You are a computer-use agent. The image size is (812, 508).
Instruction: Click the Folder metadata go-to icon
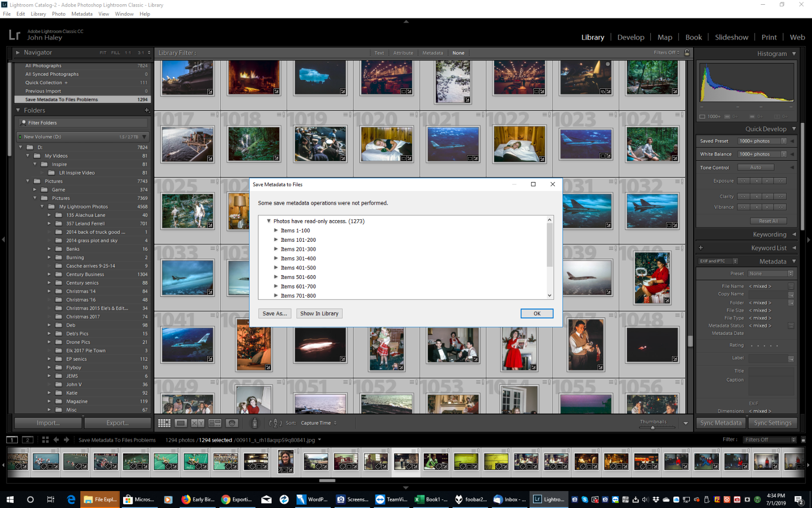click(x=791, y=303)
